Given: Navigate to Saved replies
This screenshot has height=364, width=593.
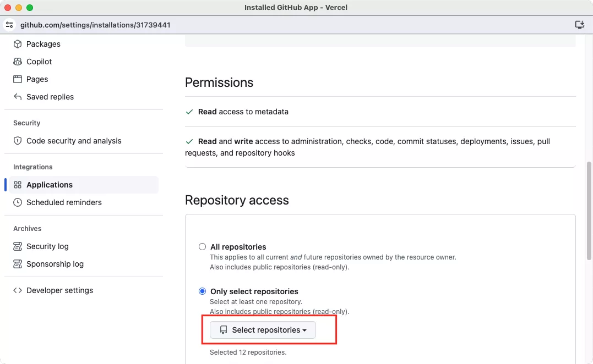Looking at the screenshot, I should (x=50, y=97).
